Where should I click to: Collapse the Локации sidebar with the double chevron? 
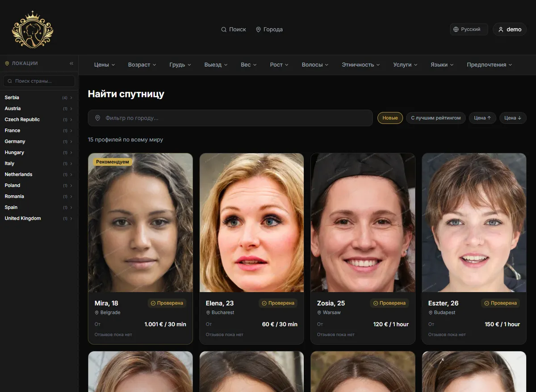coord(71,63)
